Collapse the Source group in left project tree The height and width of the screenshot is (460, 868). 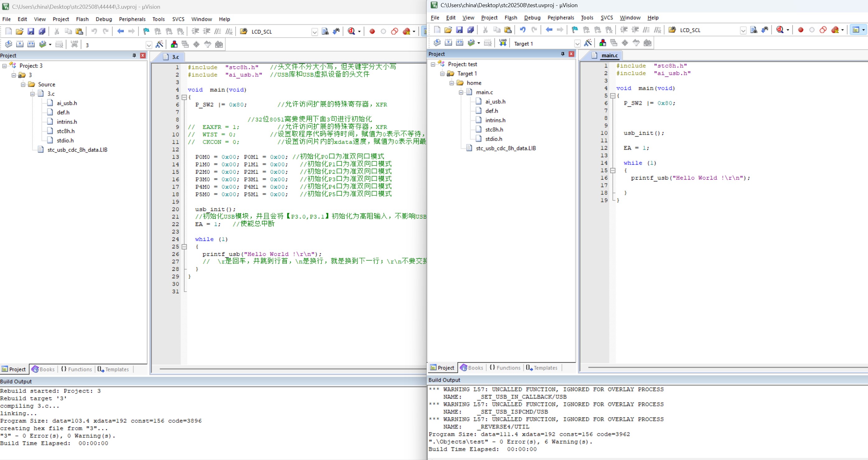tap(23, 85)
